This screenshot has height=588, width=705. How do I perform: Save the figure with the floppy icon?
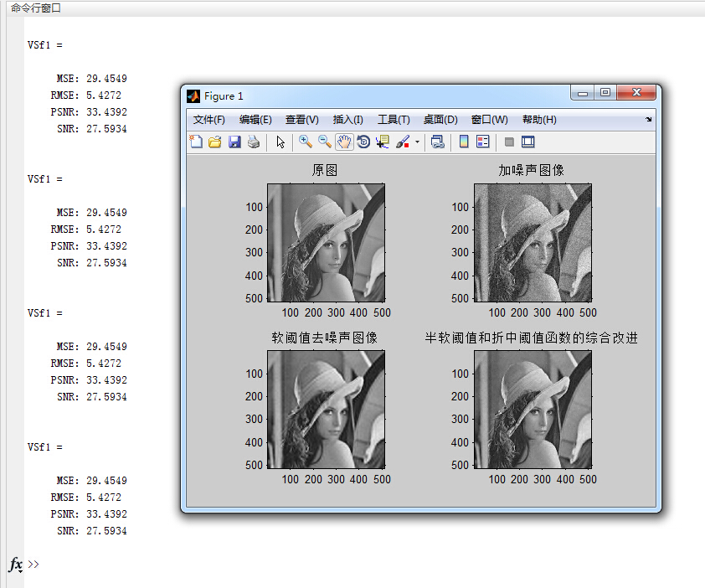[234, 142]
